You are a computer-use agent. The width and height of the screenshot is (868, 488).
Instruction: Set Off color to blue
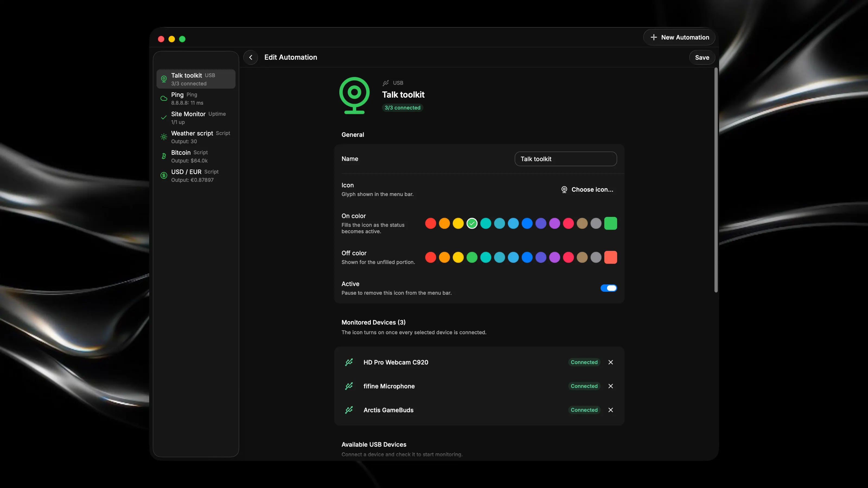(527, 257)
